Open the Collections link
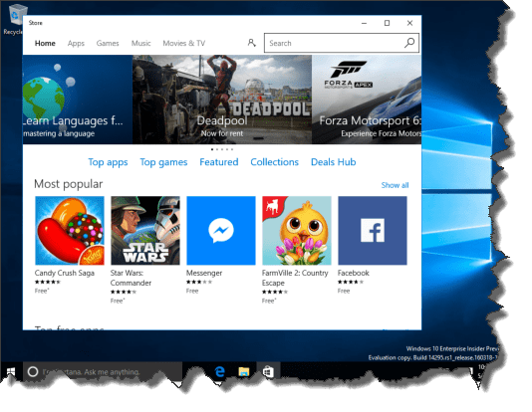Screen dimensions: 532x412 [x=275, y=162]
